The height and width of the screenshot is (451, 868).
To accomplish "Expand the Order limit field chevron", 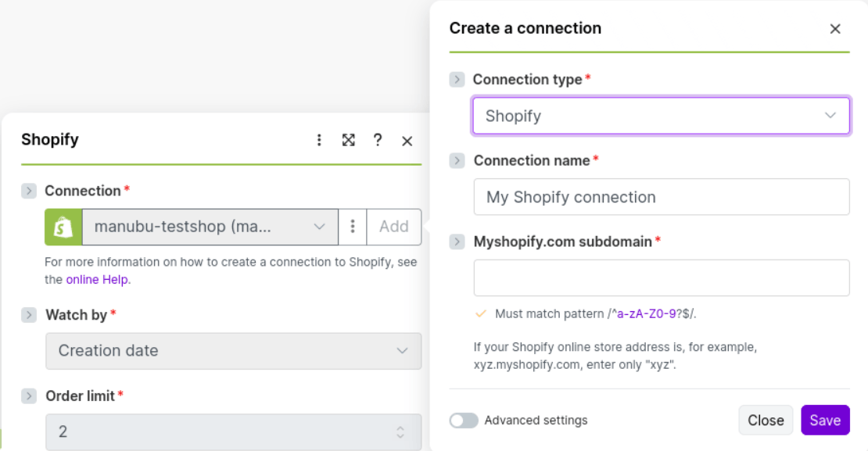I will (x=29, y=396).
